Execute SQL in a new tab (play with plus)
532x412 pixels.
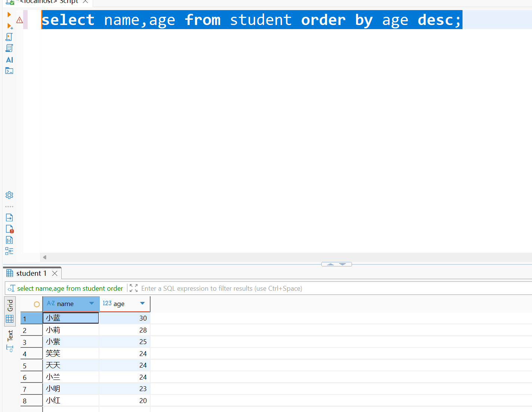(x=10, y=26)
